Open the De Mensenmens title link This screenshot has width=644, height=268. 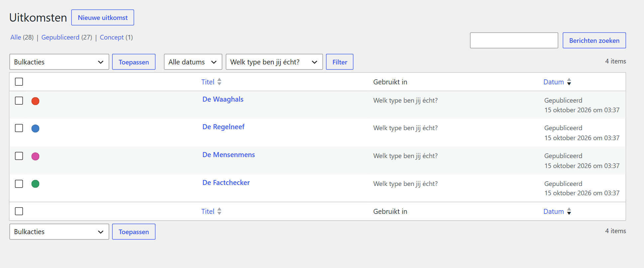(x=229, y=155)
